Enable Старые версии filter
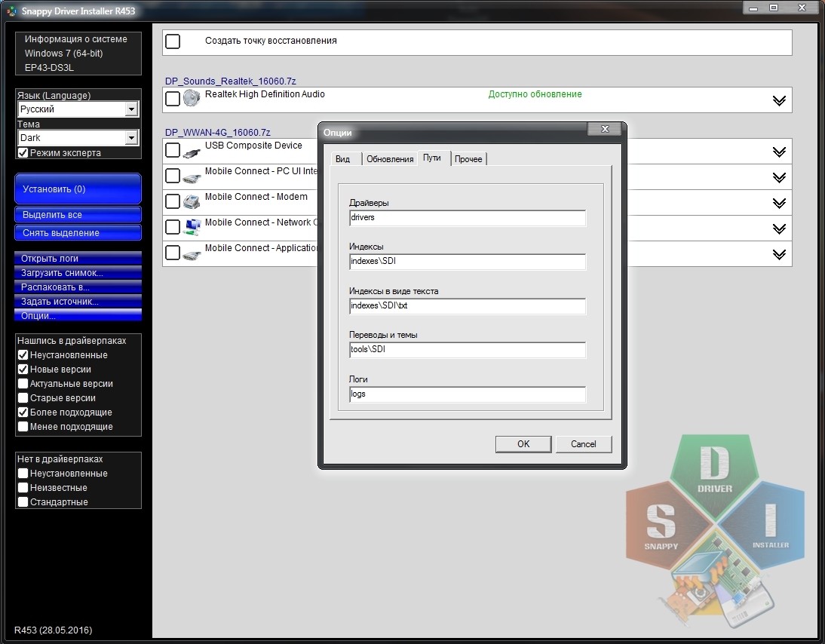The height and width of the screenshot is (644, 825). tap(23, 397)
